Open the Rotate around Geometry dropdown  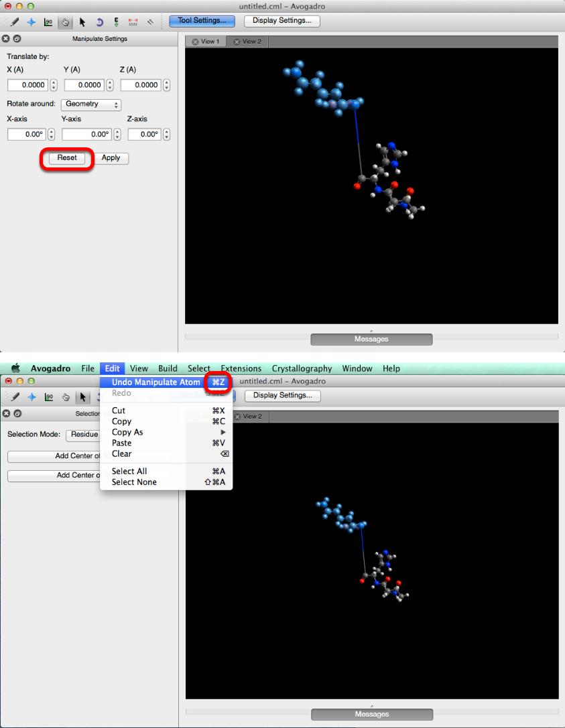click(91, 104)
